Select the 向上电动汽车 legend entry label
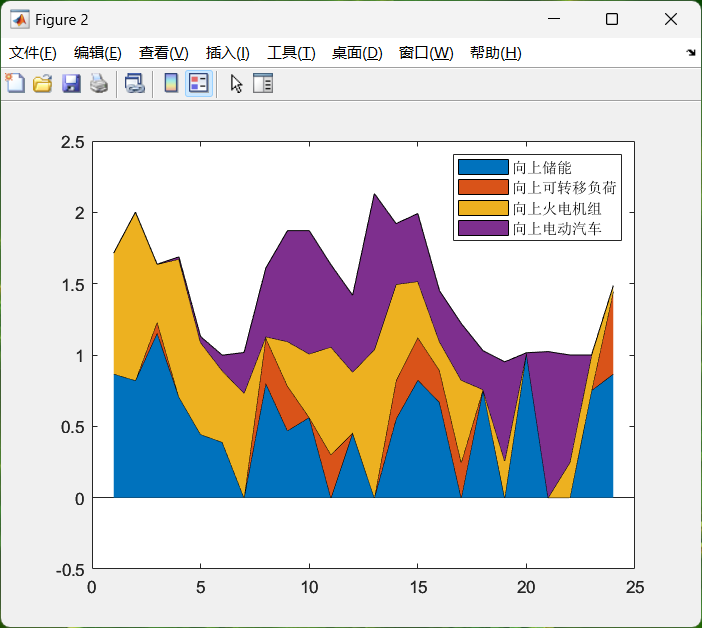 click(x=564, y=229)
